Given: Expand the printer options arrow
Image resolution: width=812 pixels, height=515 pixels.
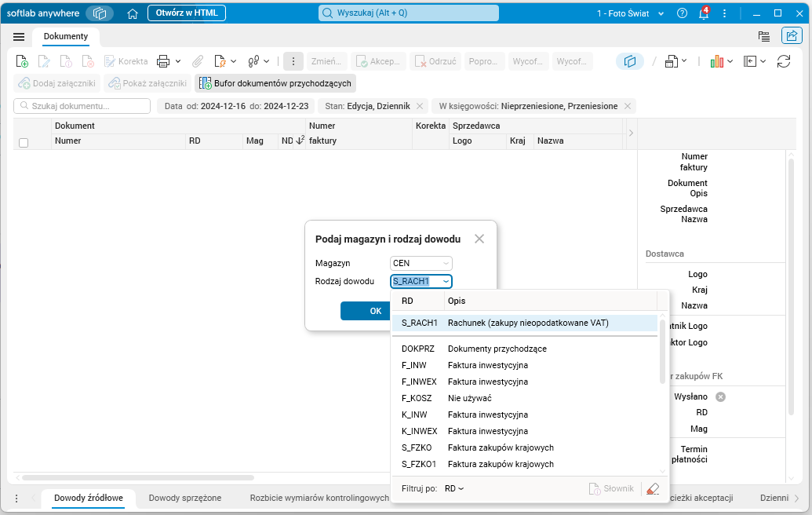Looking at the screenshot, I should point(177,61).
